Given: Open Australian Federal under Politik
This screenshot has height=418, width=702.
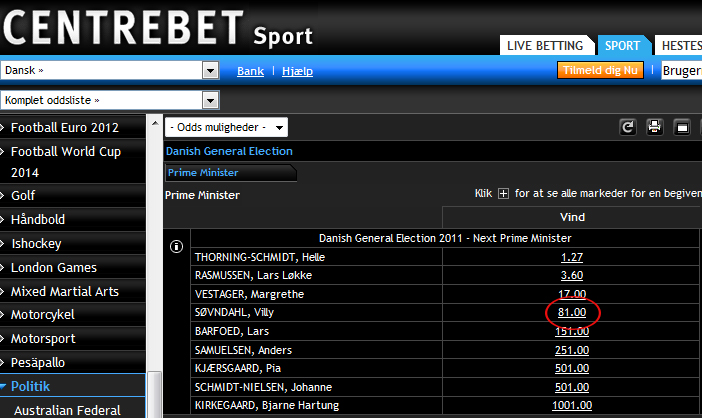Looking at the screenshot, I should pyautogui.click(x=67, y=410).
